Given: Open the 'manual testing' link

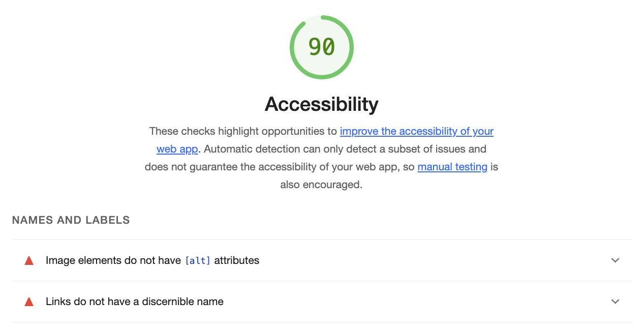Looking at the screenshot, I should [452, 167].
